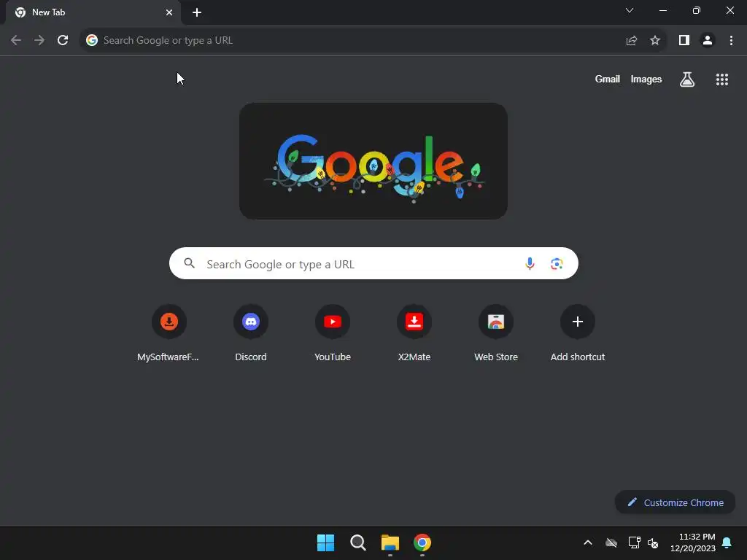
Task: Search by image with Google Lens icon
Action: (x=557, y=263)
